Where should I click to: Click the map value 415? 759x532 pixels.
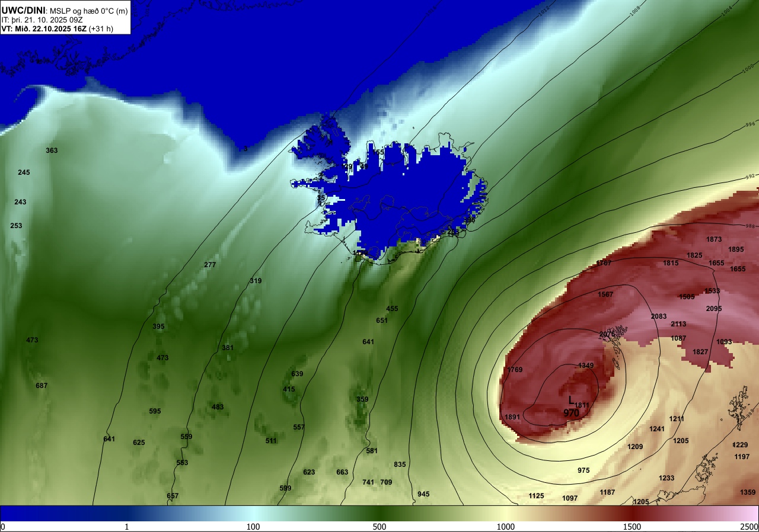click(x=289, y=389)
